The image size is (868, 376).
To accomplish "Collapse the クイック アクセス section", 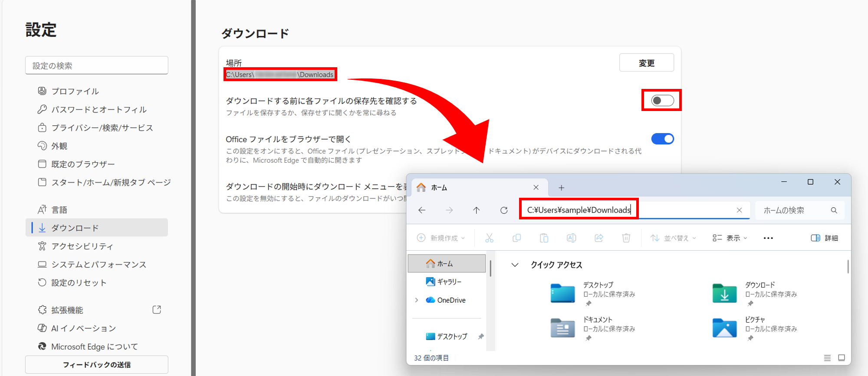I will pyautogui.click(x=515, y=265).
